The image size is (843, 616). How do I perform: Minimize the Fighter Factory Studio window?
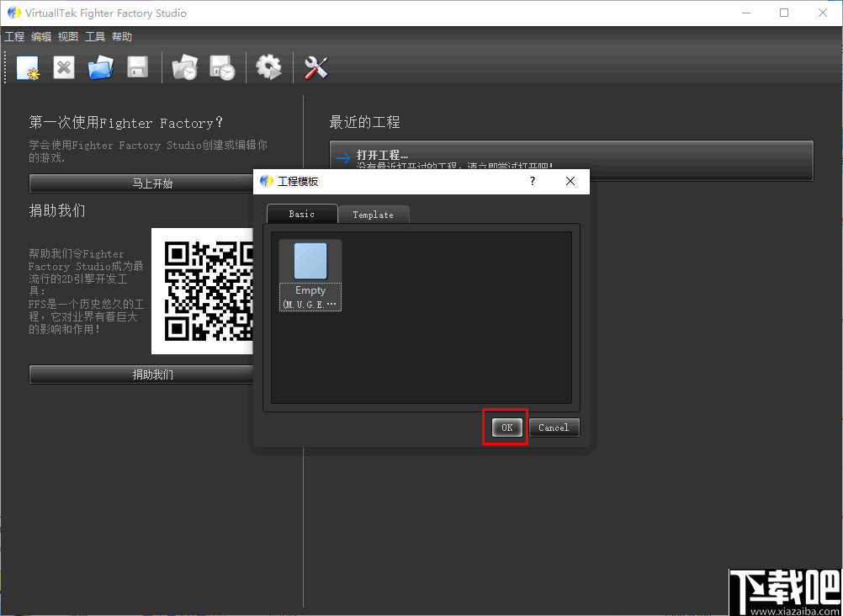coord(745,13)
